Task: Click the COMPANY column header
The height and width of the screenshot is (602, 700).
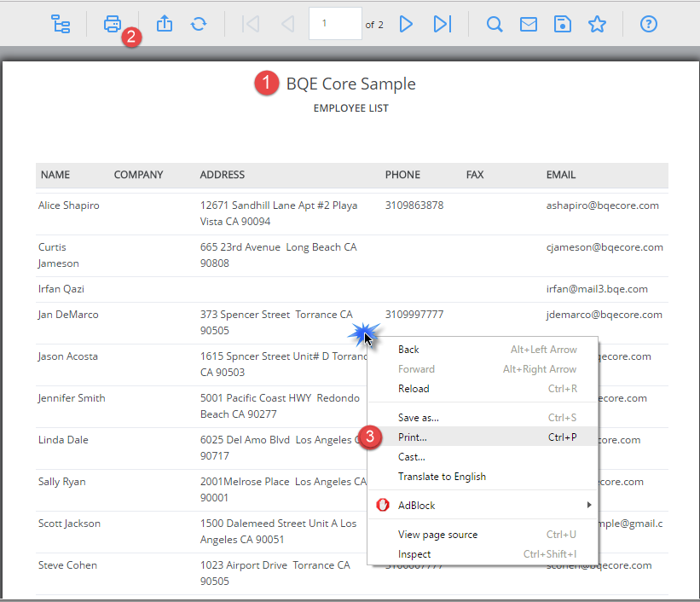Action: point(138,175)
